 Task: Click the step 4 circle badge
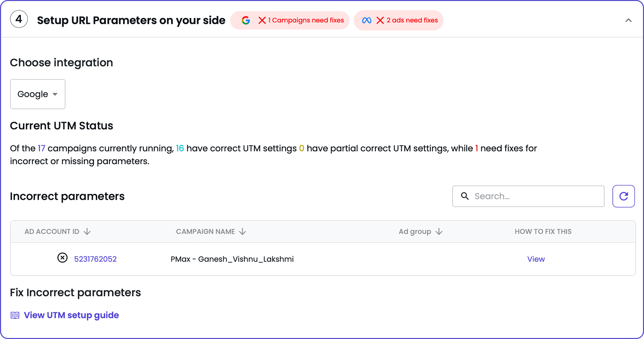point(19,19)
